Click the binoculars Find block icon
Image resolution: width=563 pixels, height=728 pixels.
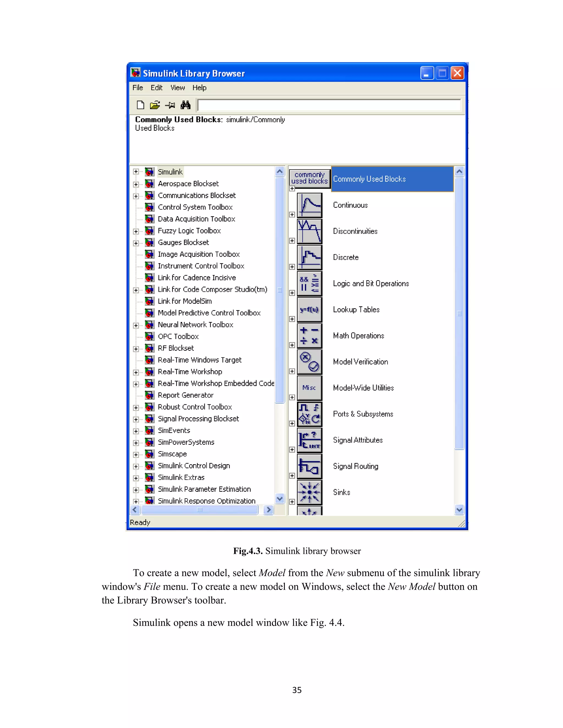click(186, 105)
